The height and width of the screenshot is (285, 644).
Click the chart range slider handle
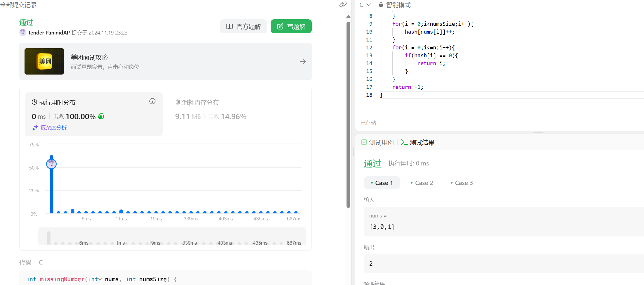(x=49, y=238)
